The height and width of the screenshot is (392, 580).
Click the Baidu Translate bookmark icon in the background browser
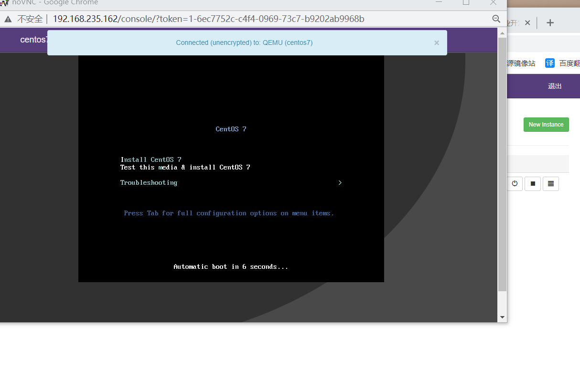click(550, 63)
